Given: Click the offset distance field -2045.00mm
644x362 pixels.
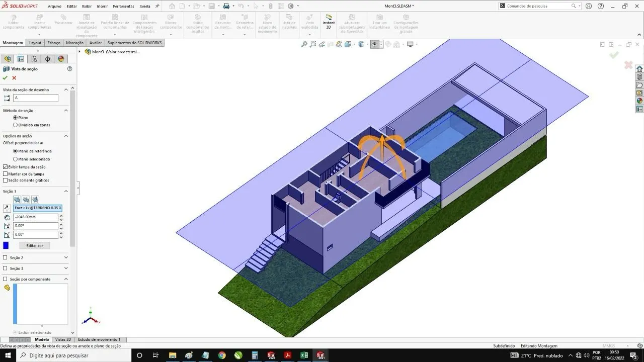Looking at the screenshot, I should (35, 217).
